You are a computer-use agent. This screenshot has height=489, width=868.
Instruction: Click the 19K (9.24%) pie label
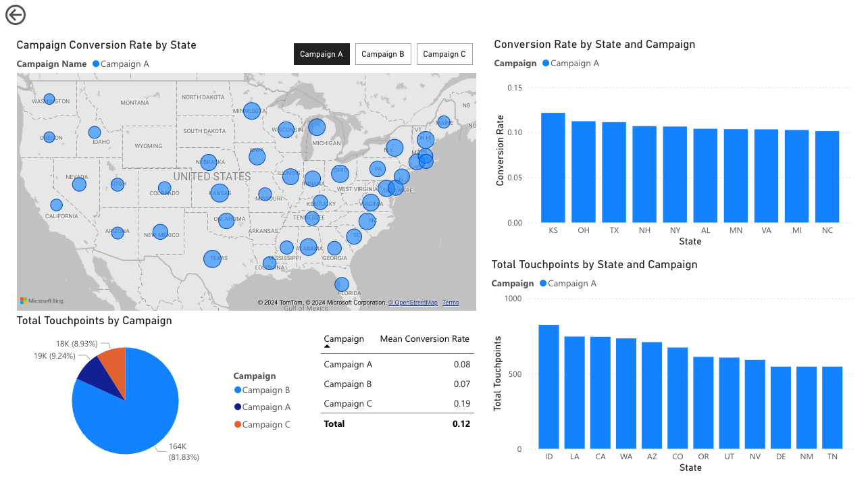[x=55, y=355]
